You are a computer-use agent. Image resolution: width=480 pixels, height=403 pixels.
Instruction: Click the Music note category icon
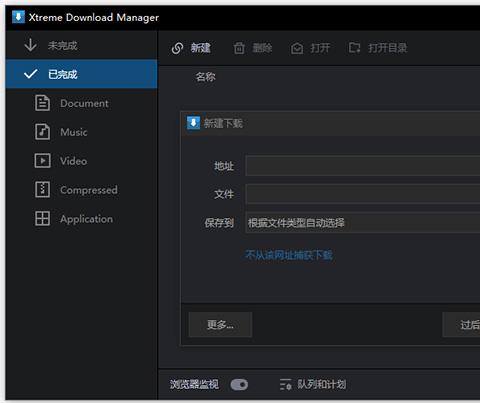pyautogui.click(x=42, y=132)
